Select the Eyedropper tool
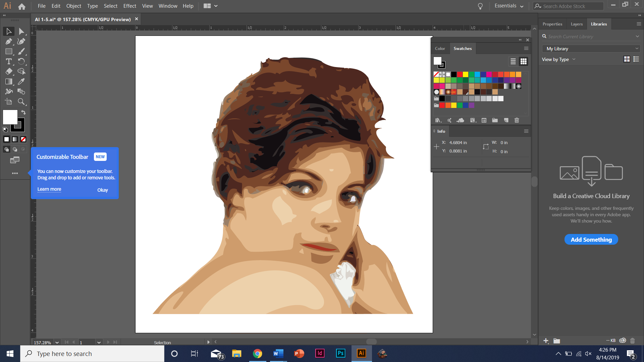644x362 pixels. [x=21, y=81]
